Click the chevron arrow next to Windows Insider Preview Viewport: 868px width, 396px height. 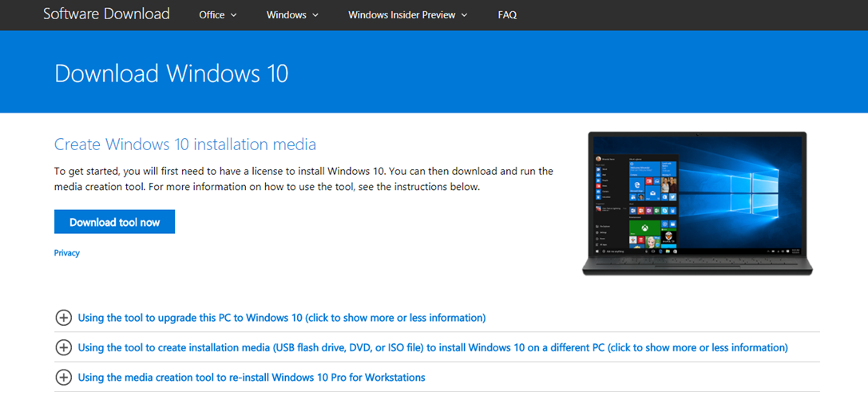click(x=465, y=15)
